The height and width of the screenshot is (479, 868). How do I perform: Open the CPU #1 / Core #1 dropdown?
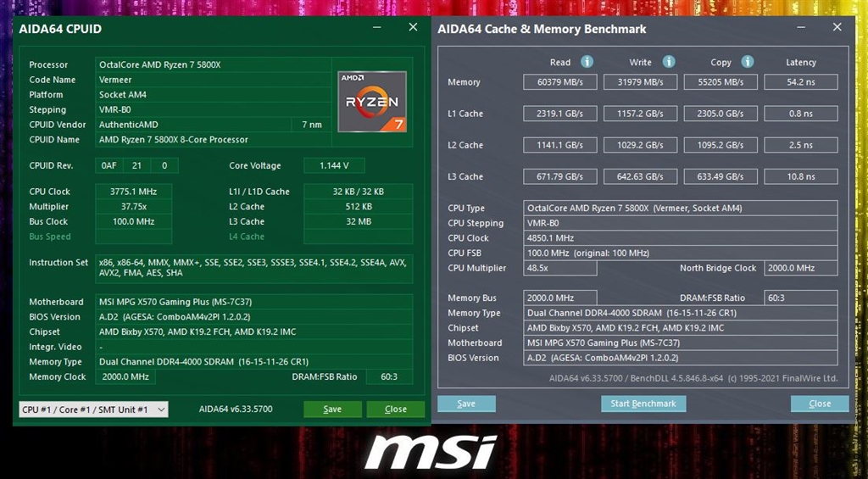93,409
